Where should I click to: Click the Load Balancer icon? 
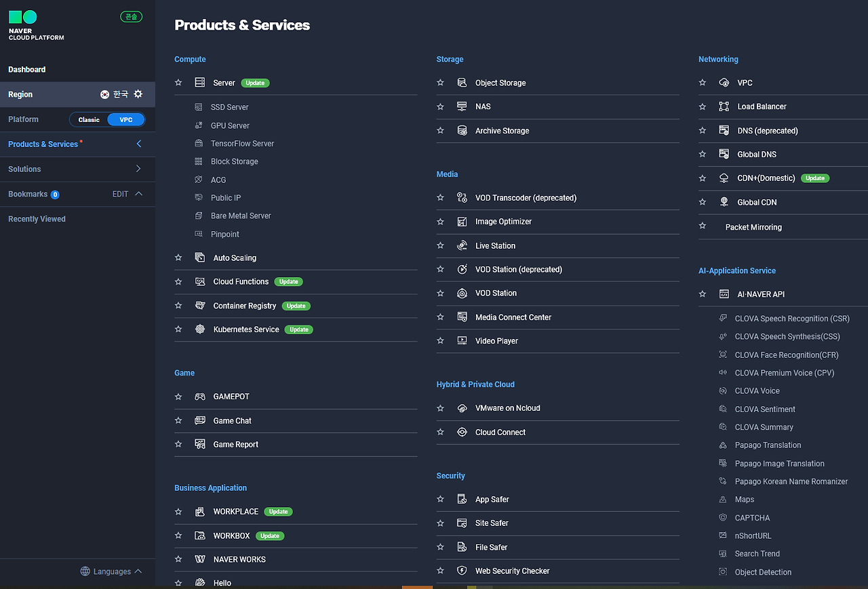(x=724, y=106)
